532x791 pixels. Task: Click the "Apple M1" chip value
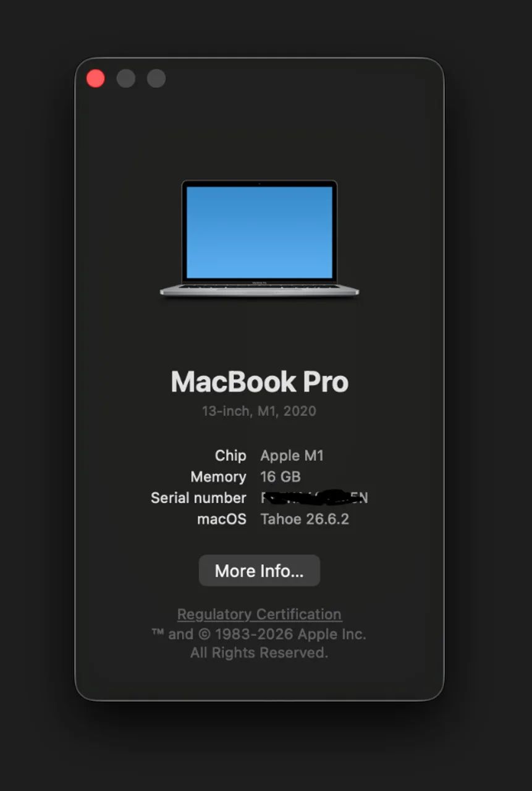coord(292,455)
